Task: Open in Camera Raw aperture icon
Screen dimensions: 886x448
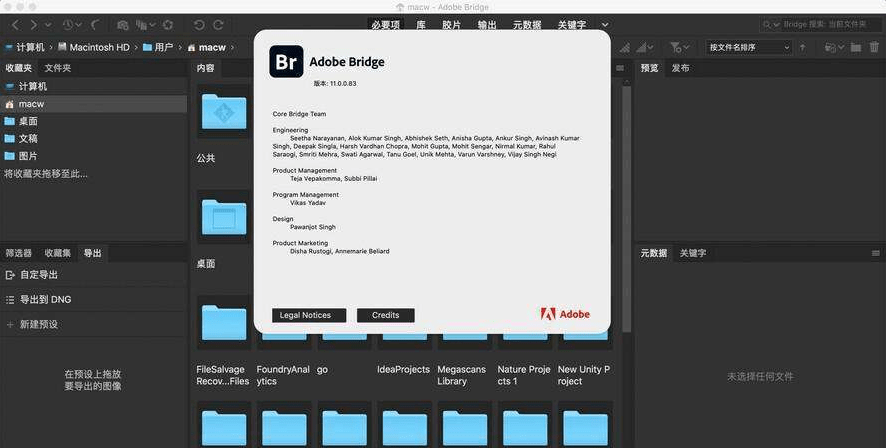Action: (x=168, y=25)
